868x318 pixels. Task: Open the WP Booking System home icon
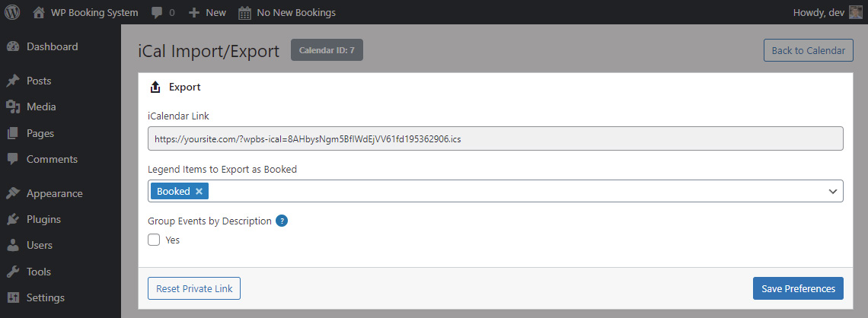click(39, 12)
